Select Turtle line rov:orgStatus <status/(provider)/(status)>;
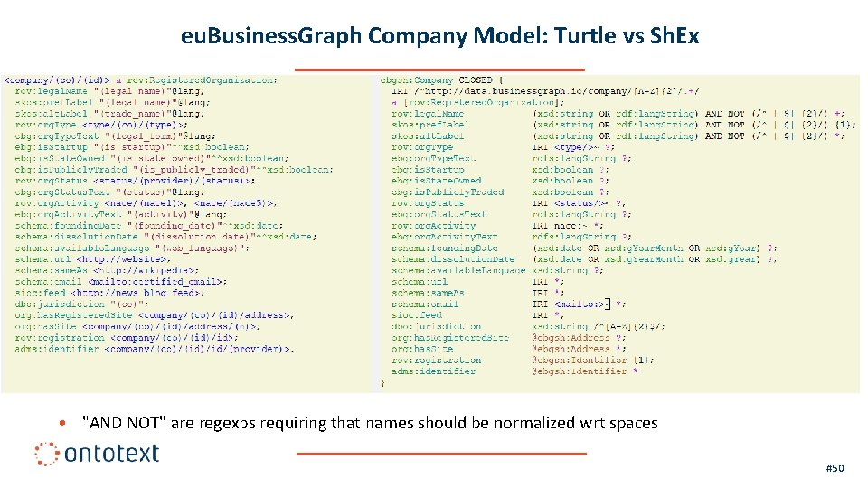This screenshot has height=488, width=868. click(135, 181)
